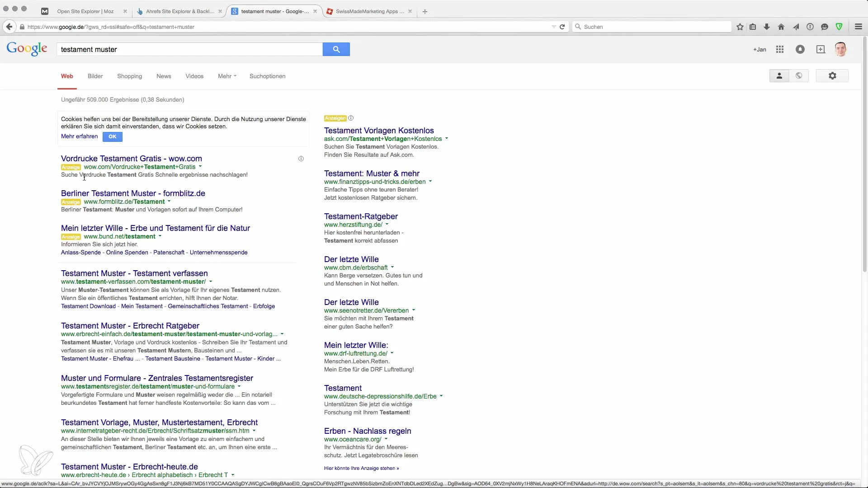Switch to News search tab
Viewport: 868px width, 488px height.
click(x=164, y=76)
